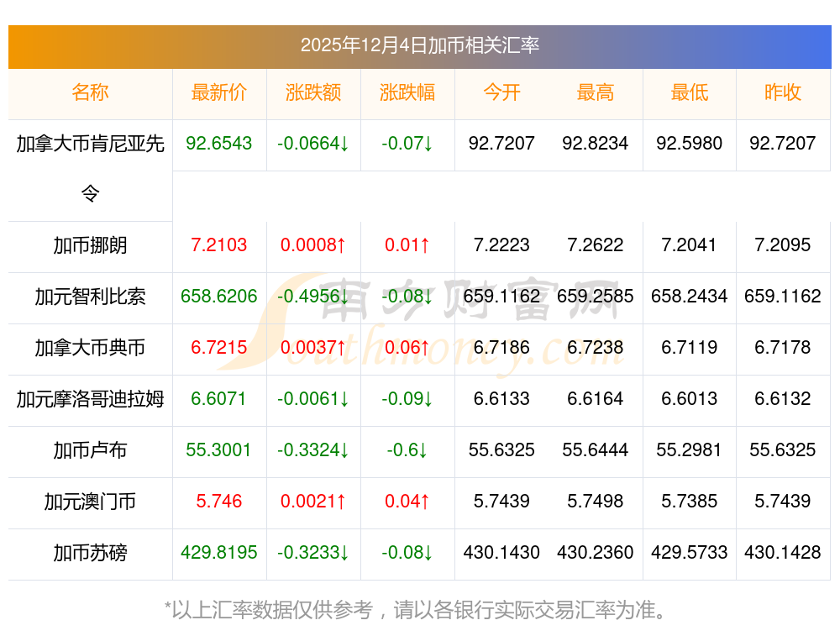Select the 名称 column header
Viewport: 840px width, 636px height.
pyautogui.click(x=90, y=92)
